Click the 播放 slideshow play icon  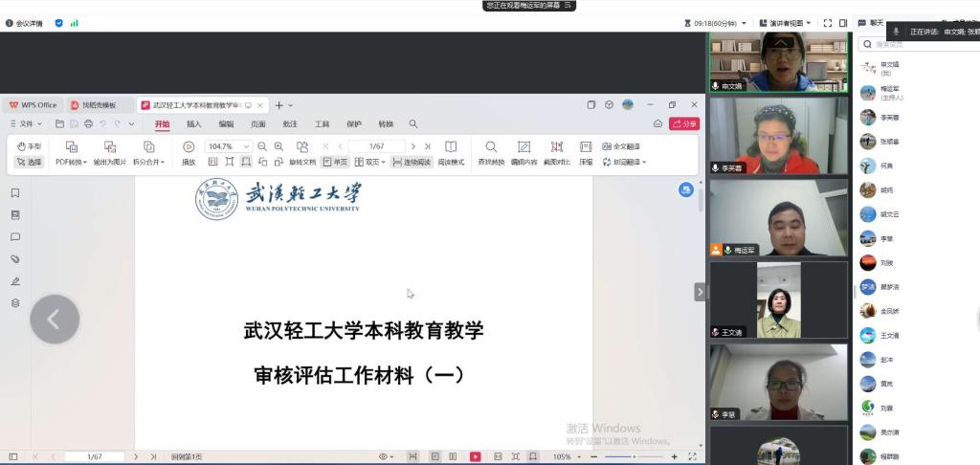(x=189, y=146)
